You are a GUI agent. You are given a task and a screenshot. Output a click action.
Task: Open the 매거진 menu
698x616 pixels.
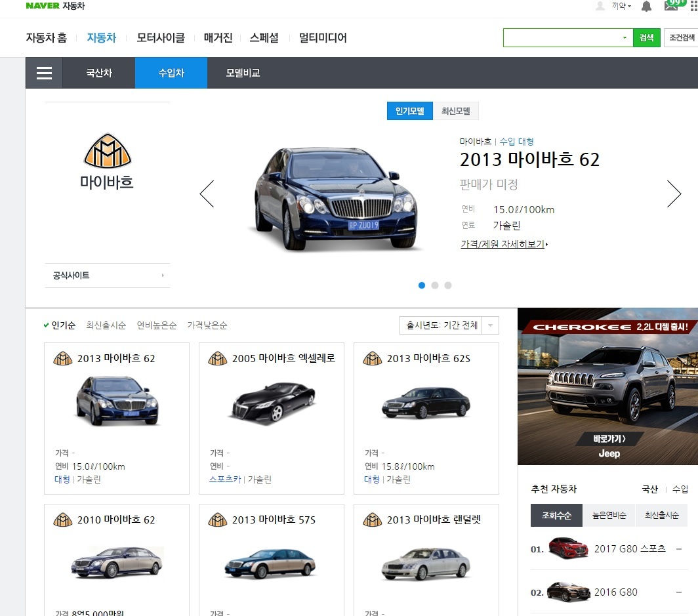point(218,38)
